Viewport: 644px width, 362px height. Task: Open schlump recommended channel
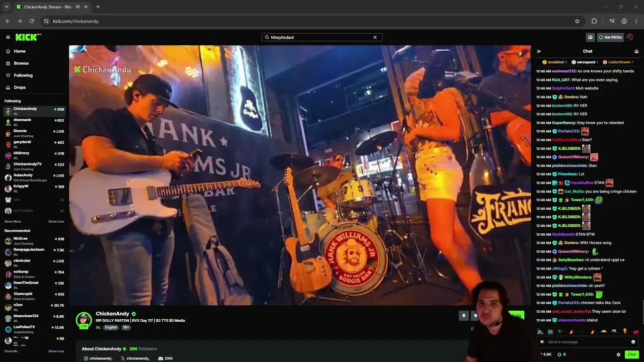tap(34, 273)
